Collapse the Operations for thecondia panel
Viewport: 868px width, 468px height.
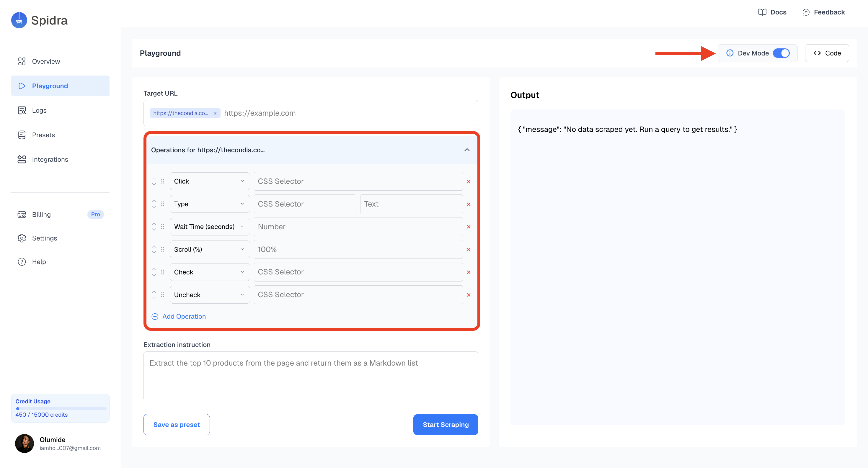(467, 150)
